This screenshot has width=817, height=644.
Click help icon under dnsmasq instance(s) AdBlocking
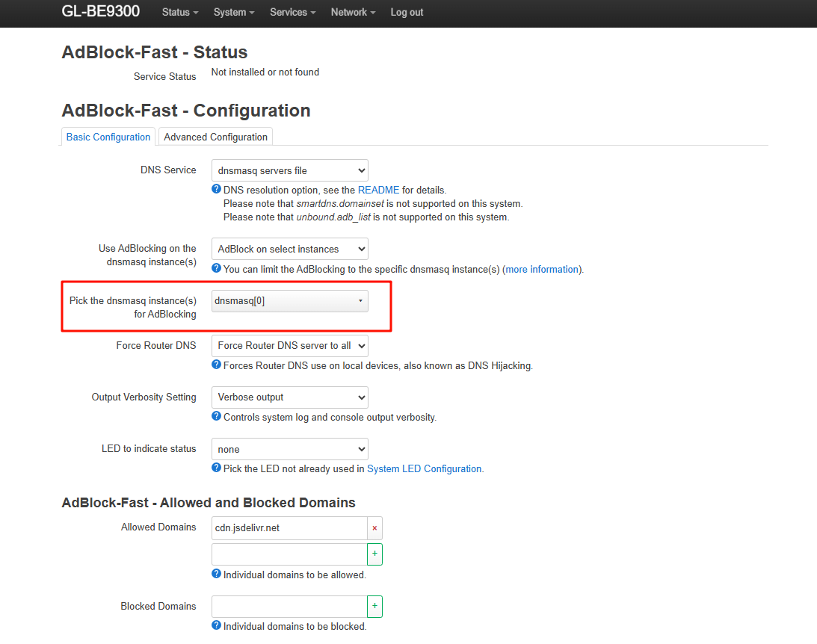(217, 269)
